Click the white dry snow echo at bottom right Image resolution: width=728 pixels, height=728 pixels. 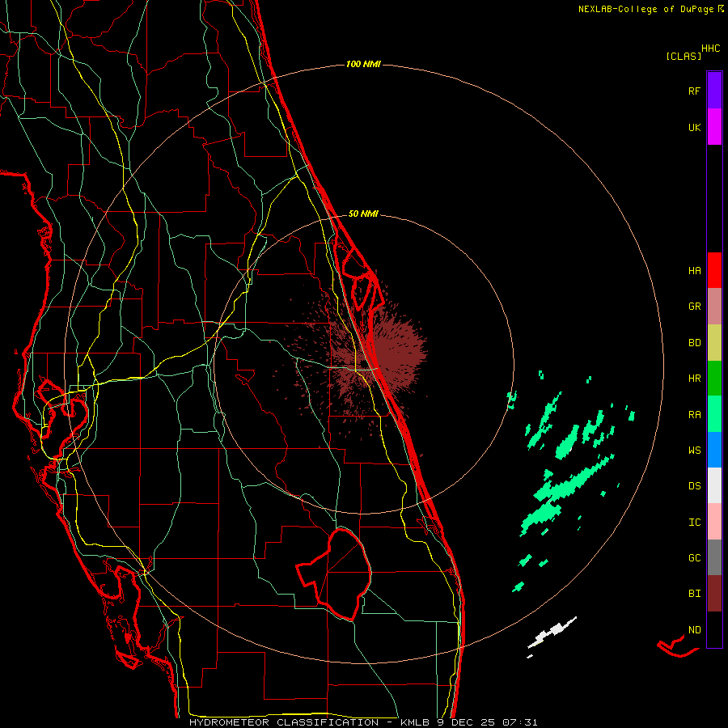(552, 633)
